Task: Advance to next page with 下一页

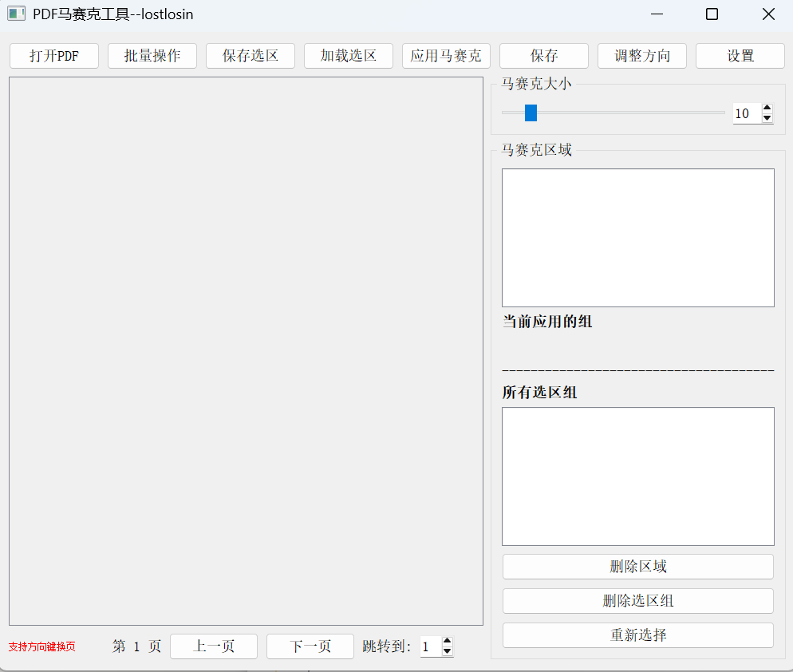Action: 310,646
